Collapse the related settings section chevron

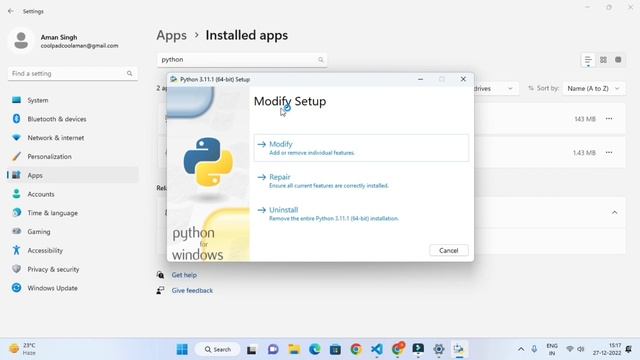coord(614,212)
